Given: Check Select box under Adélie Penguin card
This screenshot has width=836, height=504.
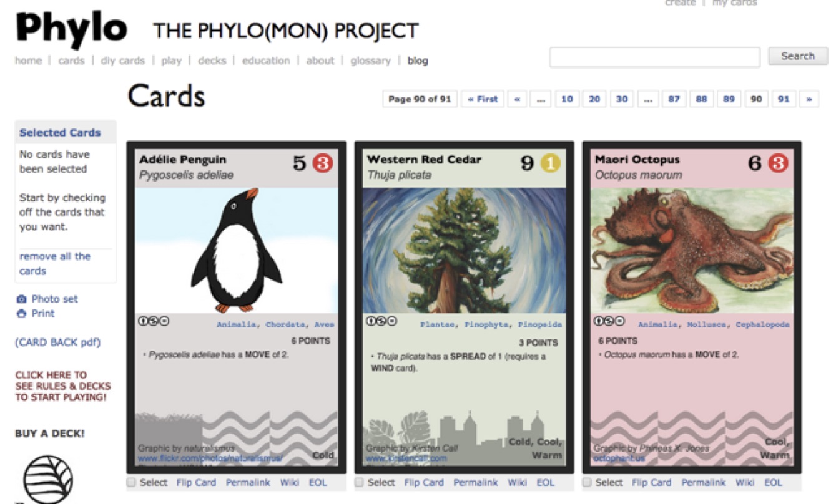Looking at the screenshot, I should click(131, 482).
